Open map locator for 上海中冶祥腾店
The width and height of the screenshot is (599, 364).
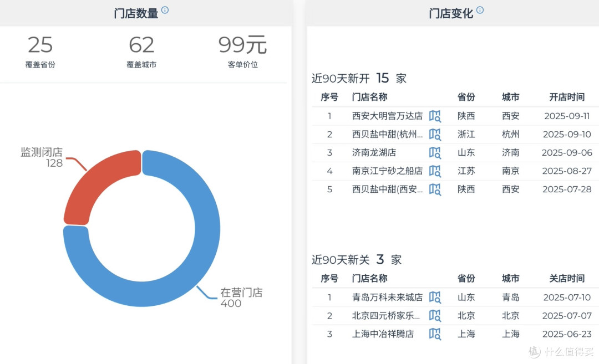(435, 334)
